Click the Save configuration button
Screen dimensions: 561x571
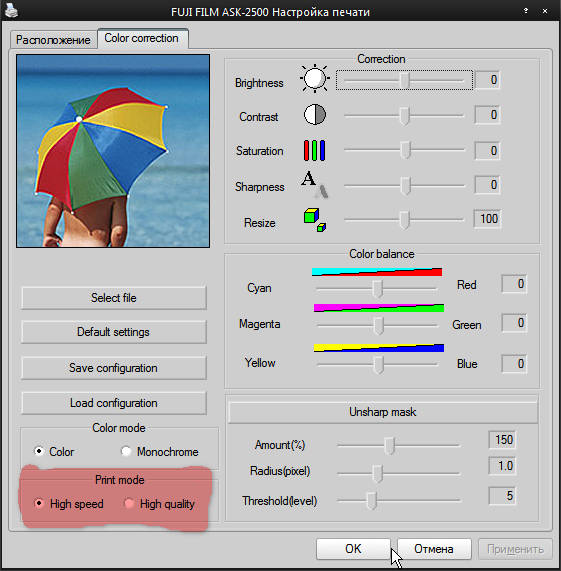click(114, 368)
